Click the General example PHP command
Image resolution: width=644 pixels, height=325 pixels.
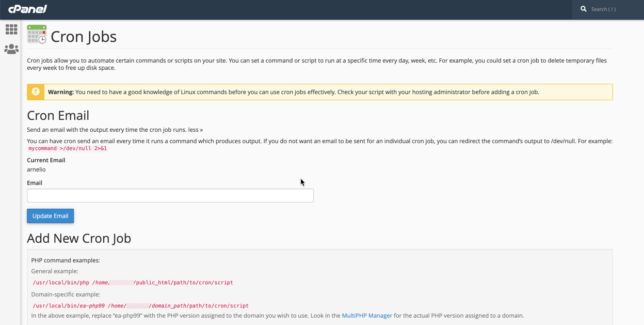click(x=133, y=283)
